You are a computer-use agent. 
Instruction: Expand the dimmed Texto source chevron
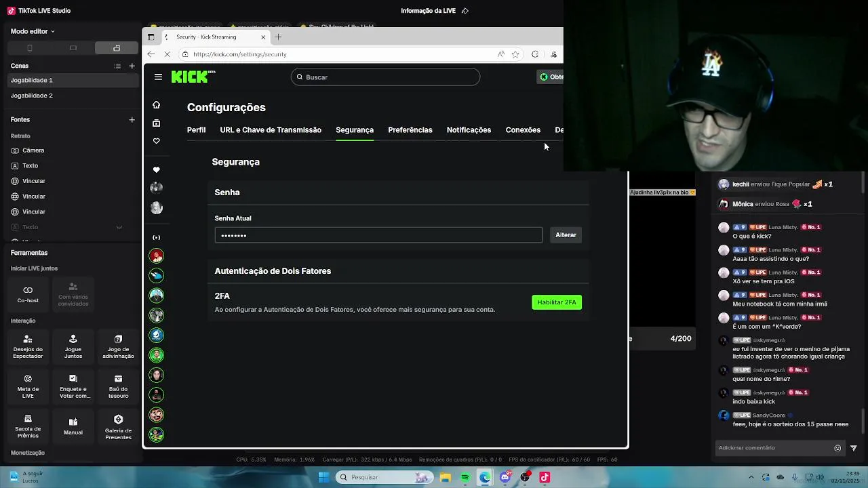(x=119, y=227)
